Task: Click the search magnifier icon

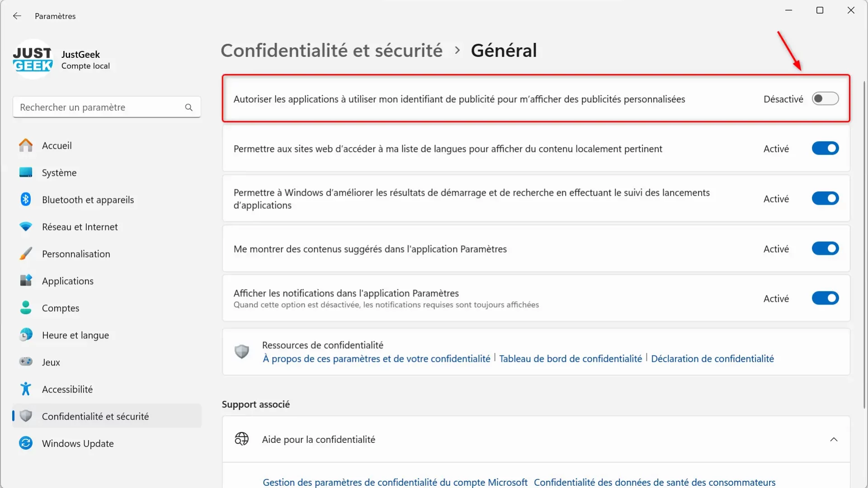Action: pyautogui.click(x=189, y=107)
